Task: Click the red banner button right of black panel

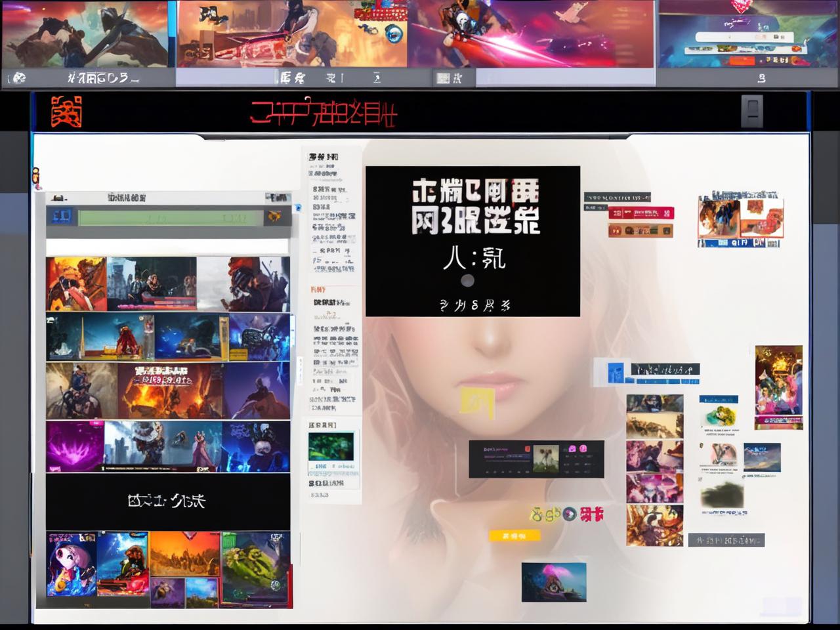Action: point(640,213)
